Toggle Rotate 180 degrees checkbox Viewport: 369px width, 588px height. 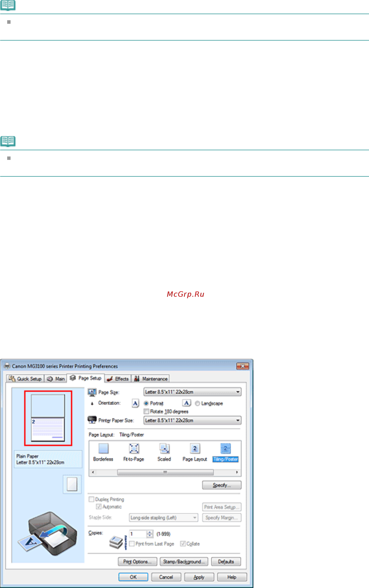point(146,412)
